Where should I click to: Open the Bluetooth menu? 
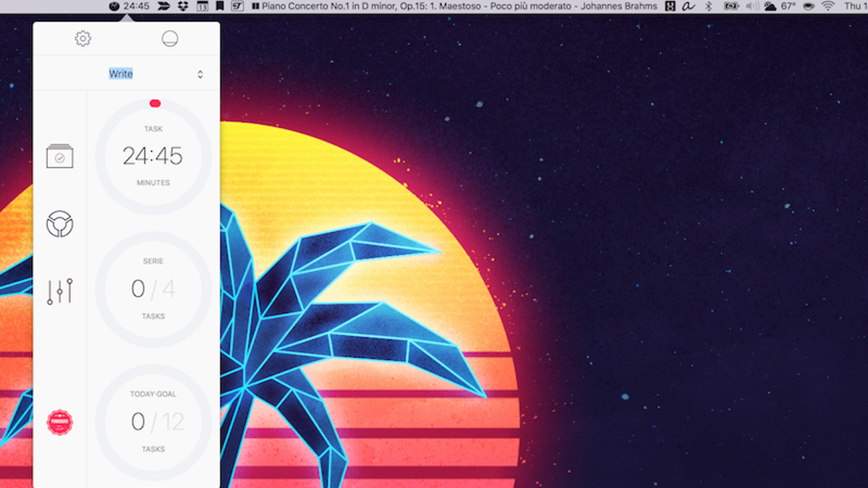(709, 7)
